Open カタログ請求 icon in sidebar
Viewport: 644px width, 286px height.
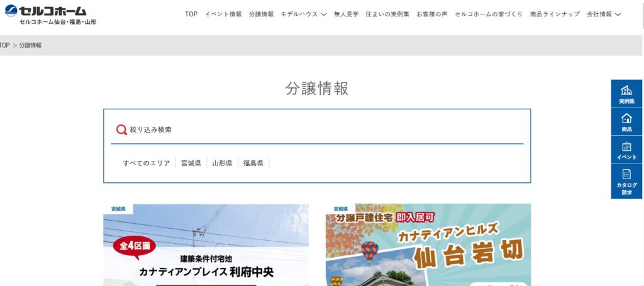pos(626,182)
